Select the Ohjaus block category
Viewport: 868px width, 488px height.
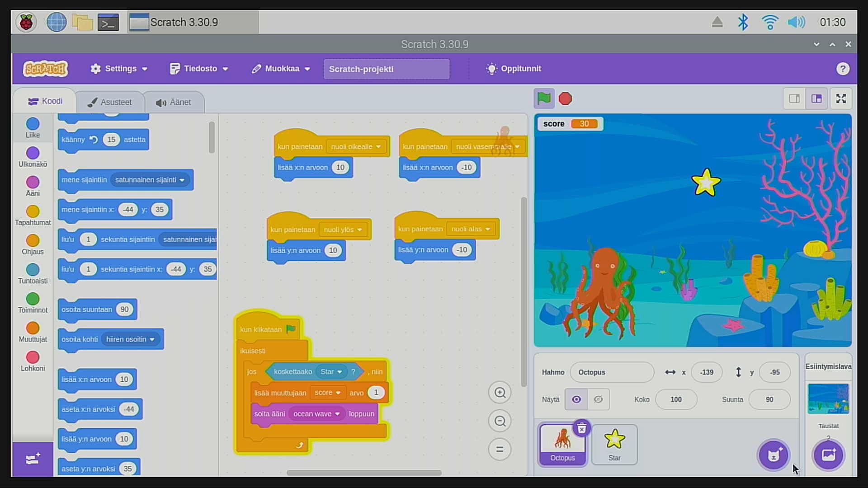point(33,244)
